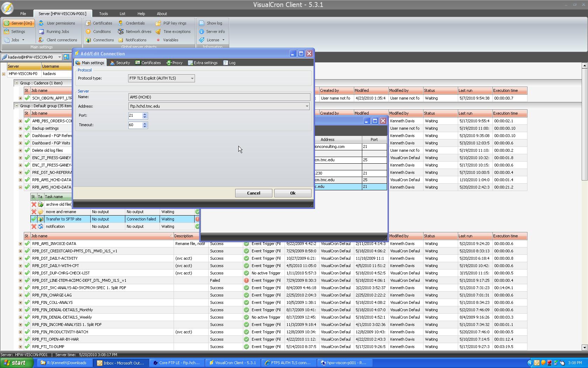The height and width of the screenshot is (368, 588).
Task: Open server Settings
Action: 15,32
